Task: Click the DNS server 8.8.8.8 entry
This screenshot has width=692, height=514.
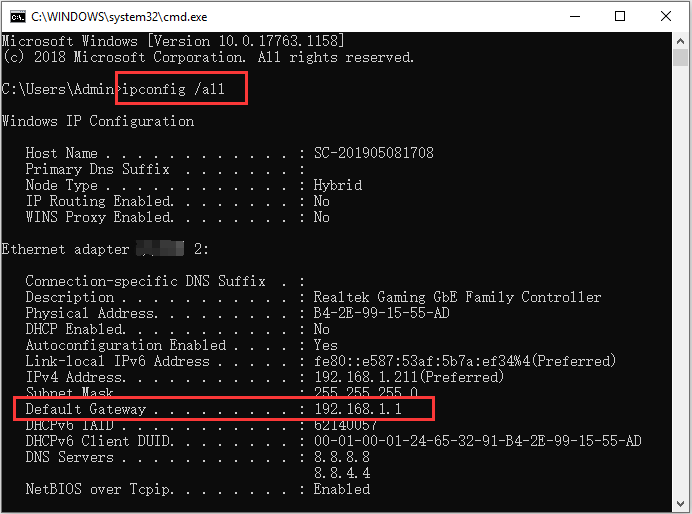Action: 342,457
